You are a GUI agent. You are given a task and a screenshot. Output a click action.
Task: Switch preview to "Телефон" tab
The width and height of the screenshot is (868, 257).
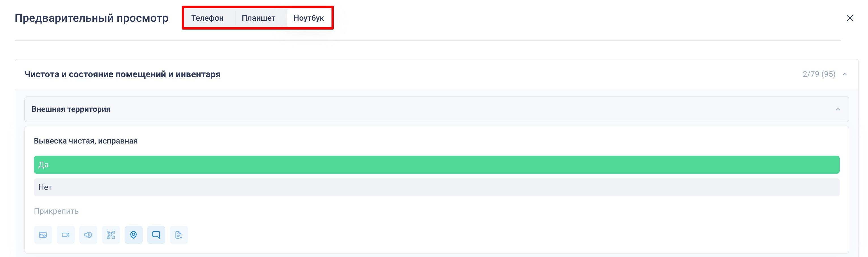coord(207,18)
